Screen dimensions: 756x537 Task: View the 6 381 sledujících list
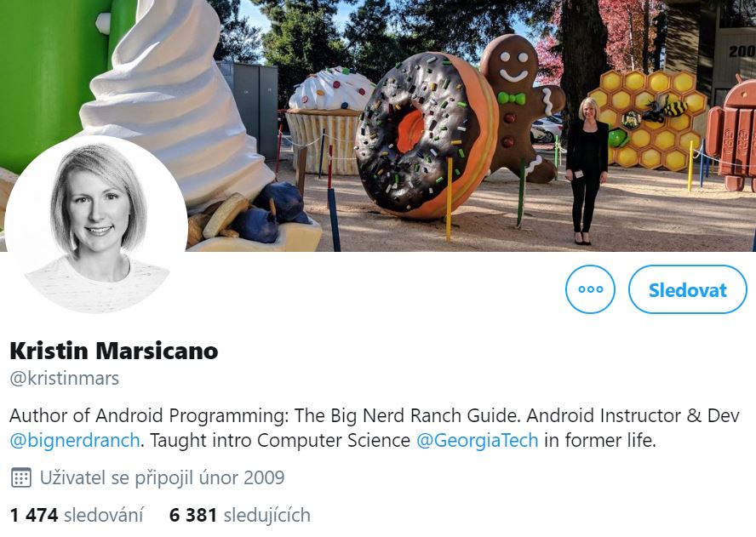tap(239, 516)
